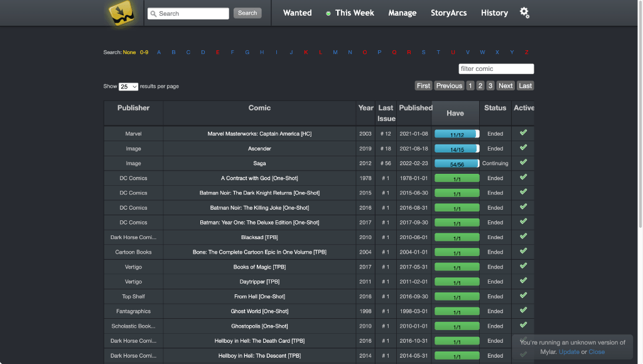Open the Ghost World [One-Shot] comic
643x364 pixels.
[x=259, y=311]
